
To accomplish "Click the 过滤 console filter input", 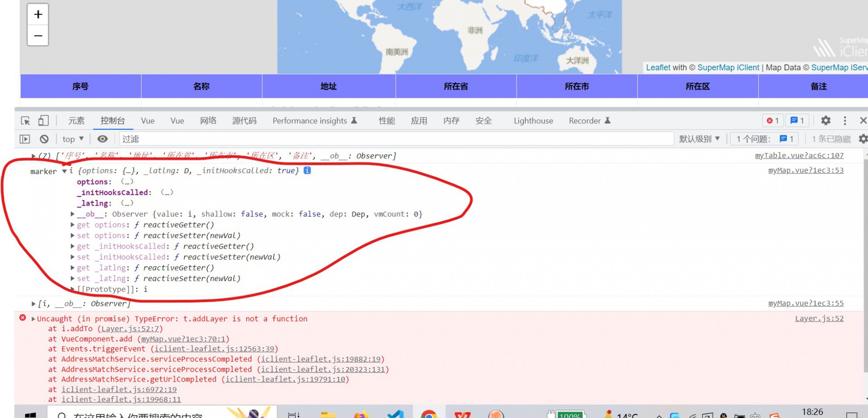I will coord(393,139).
